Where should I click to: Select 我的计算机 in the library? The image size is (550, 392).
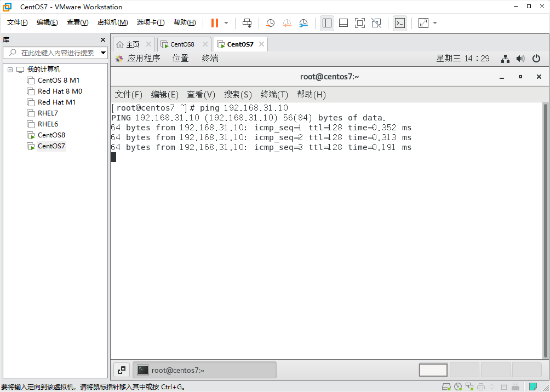click(x=44, y=70)
